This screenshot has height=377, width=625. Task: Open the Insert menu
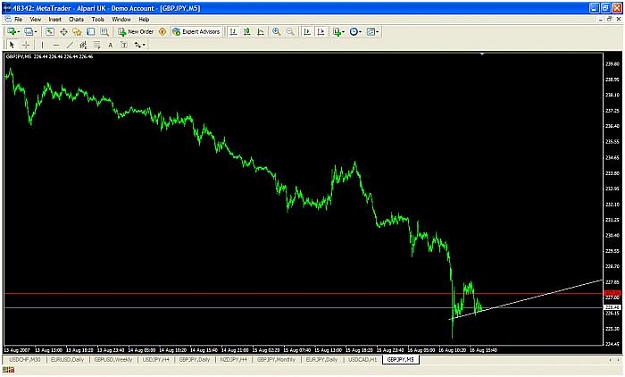tap(55, 19)
